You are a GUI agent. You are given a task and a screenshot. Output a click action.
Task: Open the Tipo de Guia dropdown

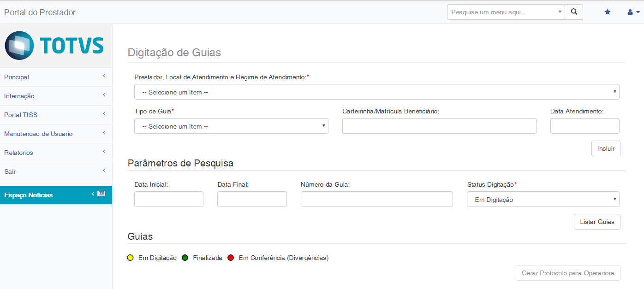[x=231, y=126]
